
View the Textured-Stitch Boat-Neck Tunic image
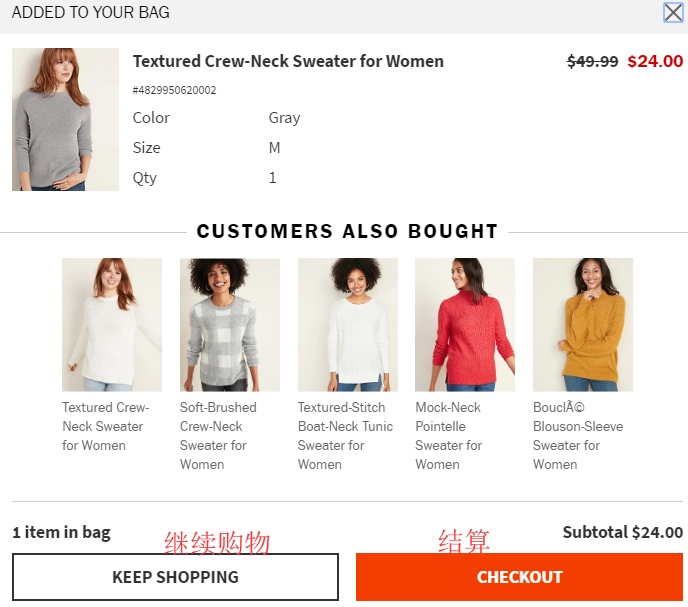tap(347, 324)
